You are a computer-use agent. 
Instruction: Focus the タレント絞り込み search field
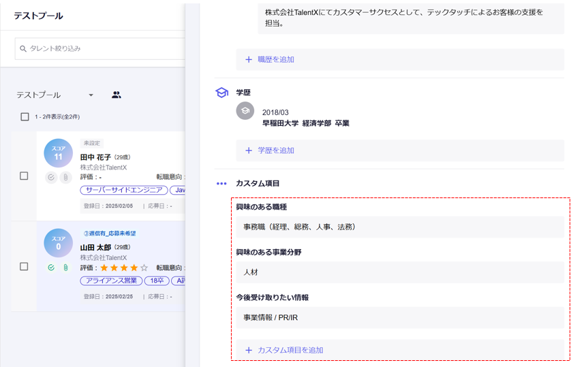tap(102, 49)
